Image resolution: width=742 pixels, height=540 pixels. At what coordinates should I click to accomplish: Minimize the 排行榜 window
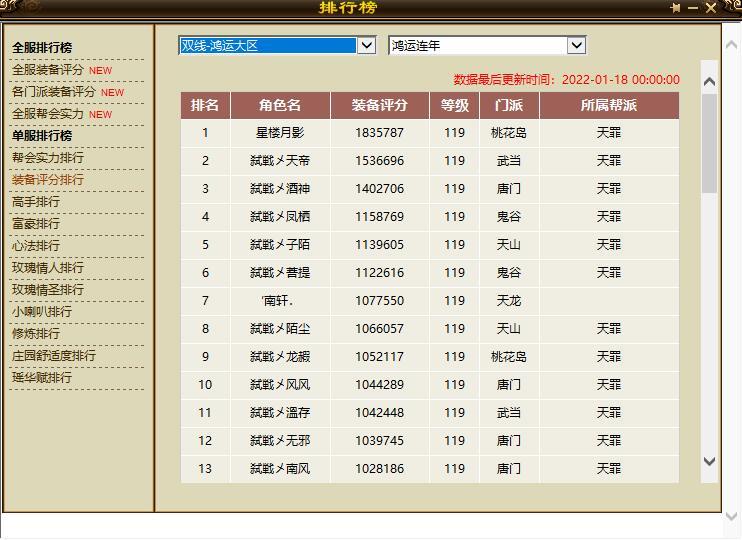pos(693,8)
